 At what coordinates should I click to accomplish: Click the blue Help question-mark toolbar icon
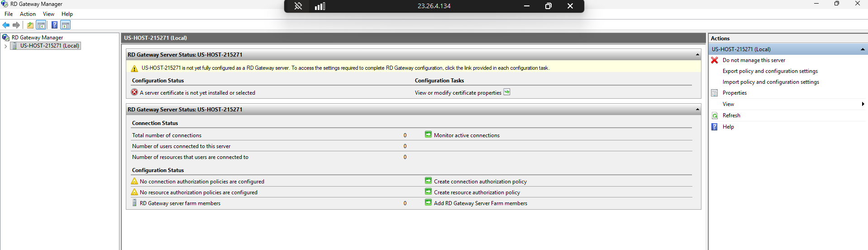pos(54,25)
